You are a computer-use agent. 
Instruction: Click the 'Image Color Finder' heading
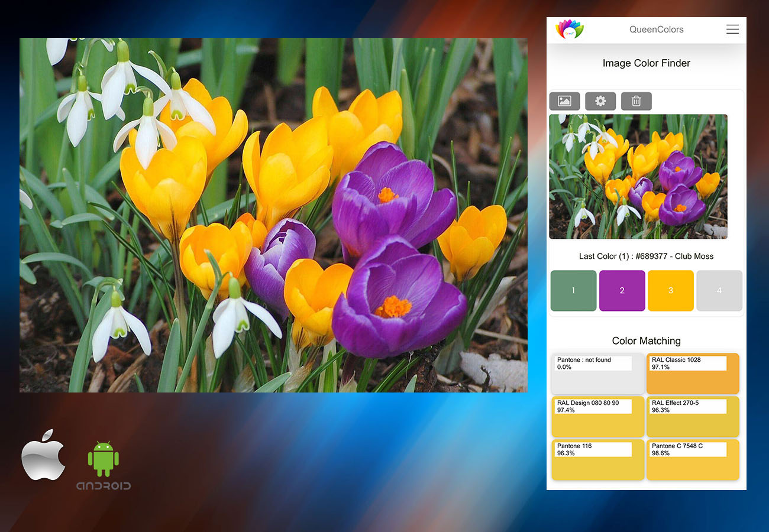pos(646,63)
